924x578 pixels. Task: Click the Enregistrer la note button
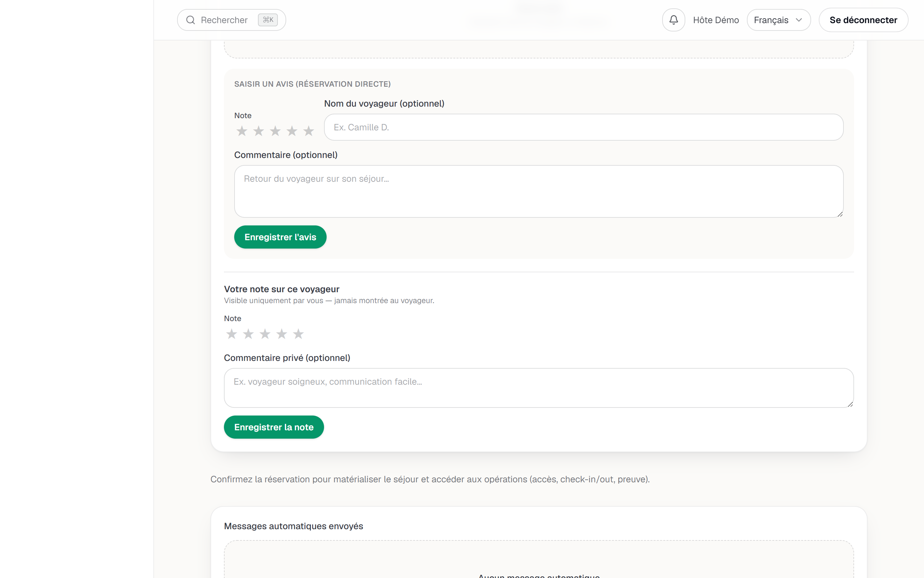pos(274,427)
